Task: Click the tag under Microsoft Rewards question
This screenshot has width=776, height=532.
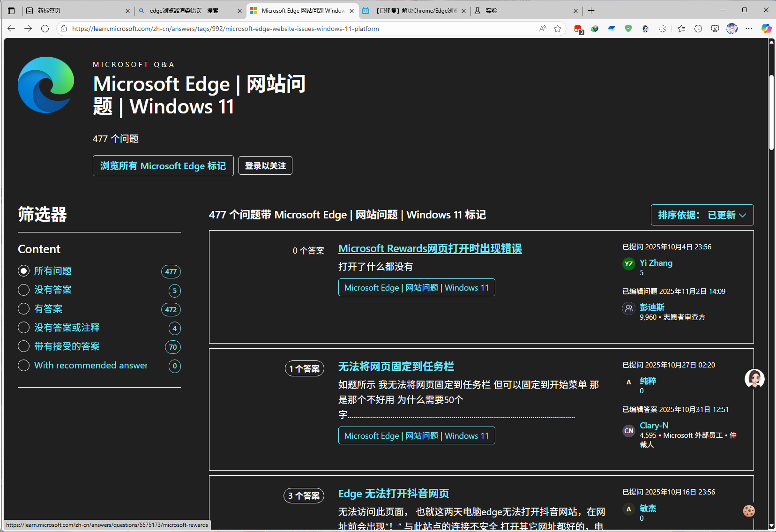Action: click(x=417, y=287)
